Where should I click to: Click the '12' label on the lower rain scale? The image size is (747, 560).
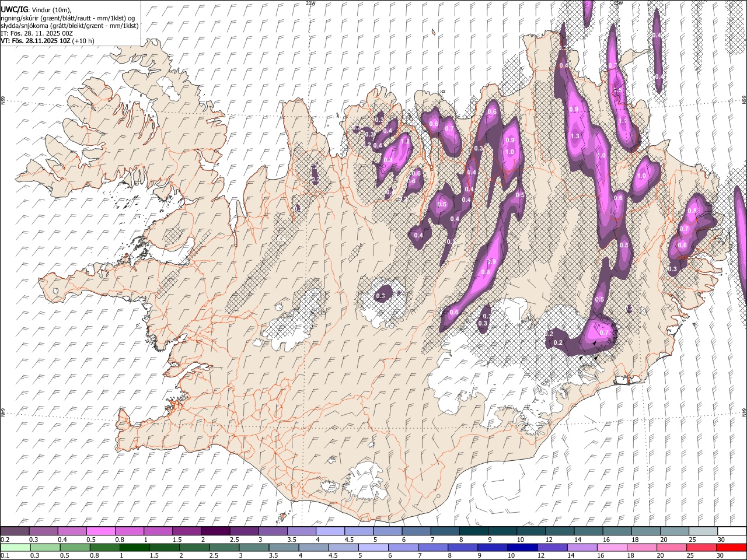click(x=540, y=556)
